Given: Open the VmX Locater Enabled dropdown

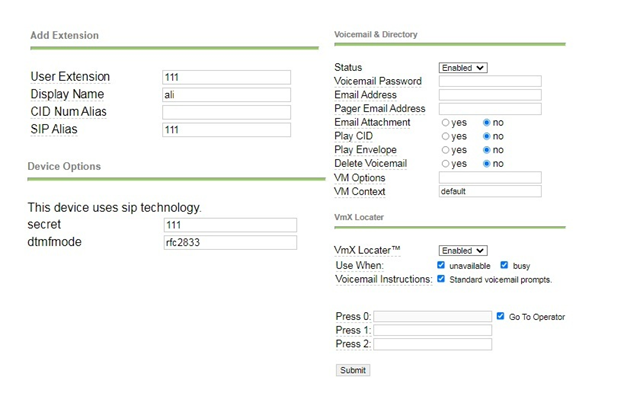Looking at the screenshot, I should pos(463,251).
